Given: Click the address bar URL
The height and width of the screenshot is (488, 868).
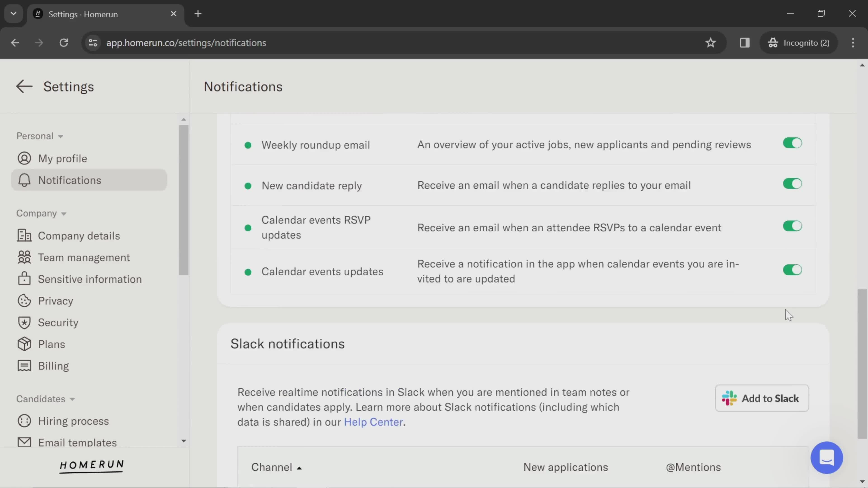Looking at the screenshot, I should [x=186, y=43].
